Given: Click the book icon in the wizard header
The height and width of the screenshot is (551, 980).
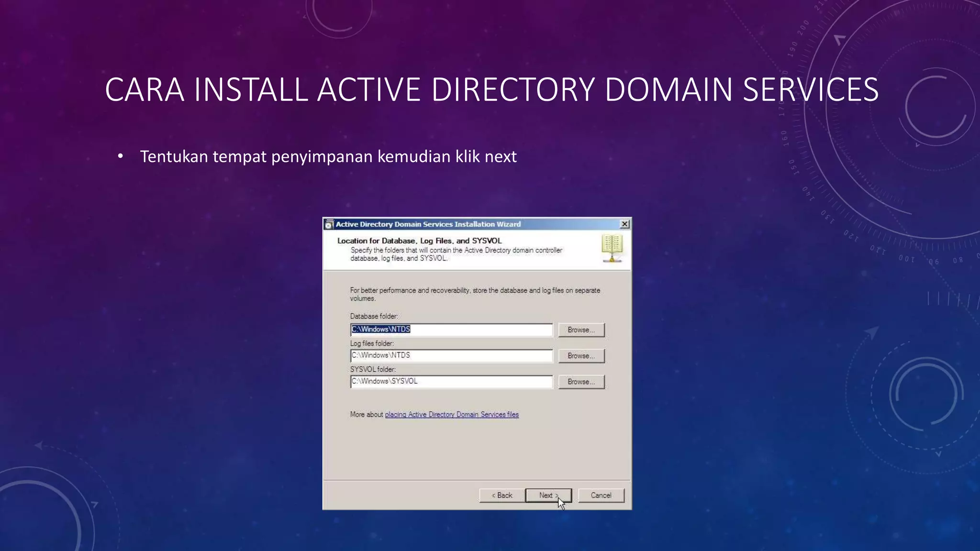Looking at the screenshot, I should tap(612, 248).
